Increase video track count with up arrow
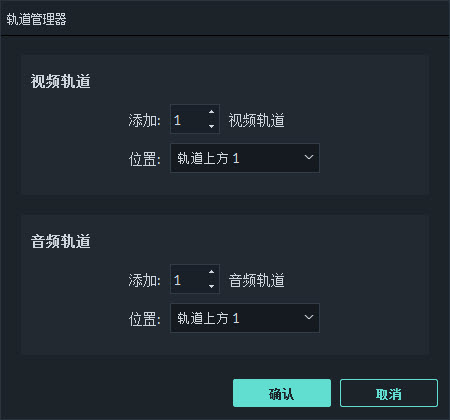Viewport: 450px width, 420px height. pyautogui.click(x=211, y=112)
